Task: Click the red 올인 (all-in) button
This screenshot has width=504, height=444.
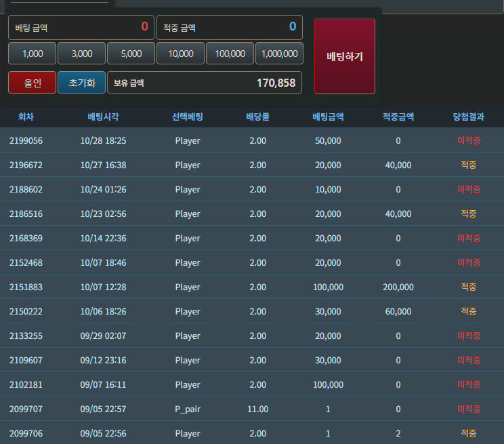Action: 32,83
